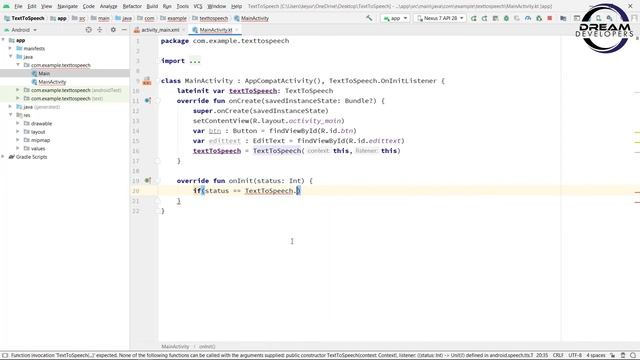Expand the Gradle Scripts node arrow
The height and width of the screenshot is (360, 640).
pos(3,157)
